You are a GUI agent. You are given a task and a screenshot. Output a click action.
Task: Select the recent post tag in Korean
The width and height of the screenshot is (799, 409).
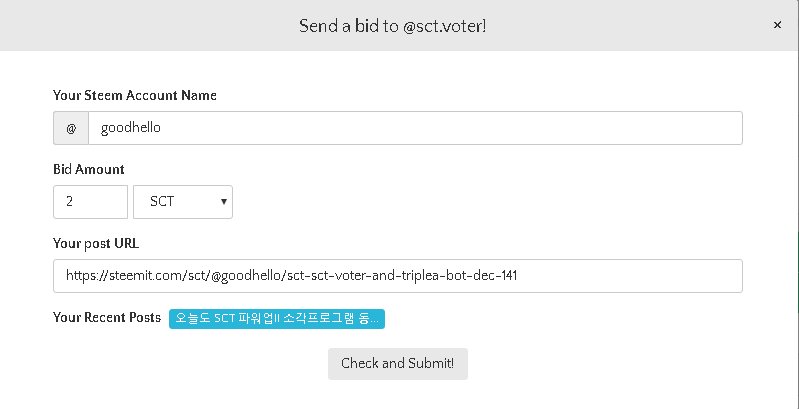point(277,318)
